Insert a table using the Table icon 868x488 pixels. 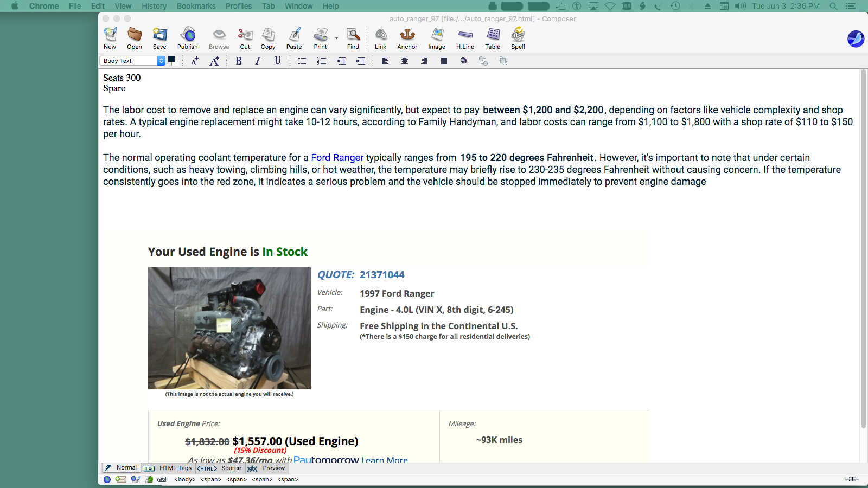493,38
